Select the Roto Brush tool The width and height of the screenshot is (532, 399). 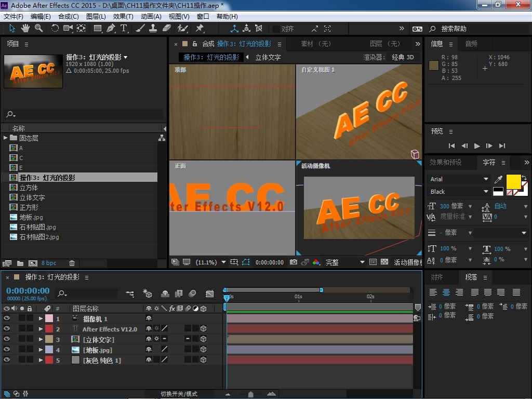click(183, 28)
